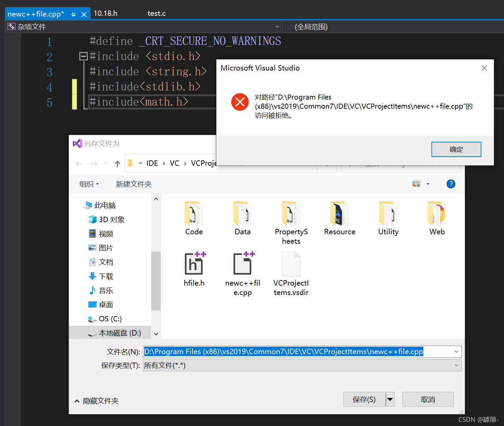Select 此电脑 in the navigation tree
Viewport: 504px width, 426px height.
pos(101,205)
